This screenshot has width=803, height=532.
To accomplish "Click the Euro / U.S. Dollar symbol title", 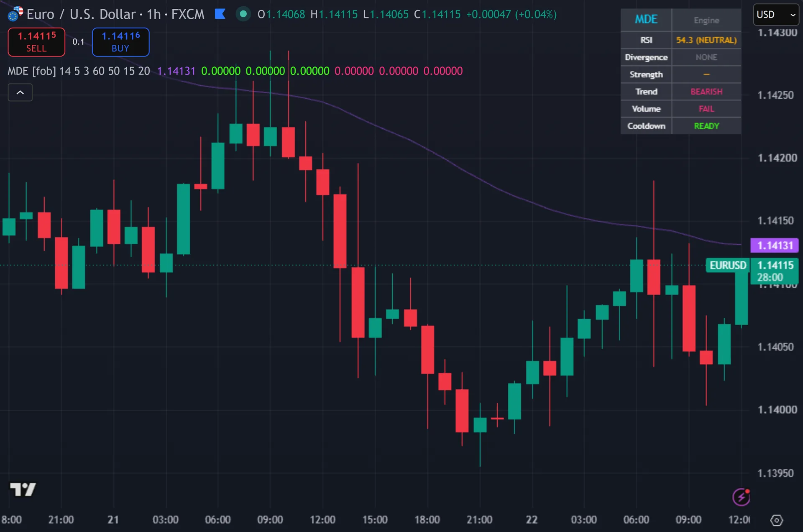I will (81, 14).
